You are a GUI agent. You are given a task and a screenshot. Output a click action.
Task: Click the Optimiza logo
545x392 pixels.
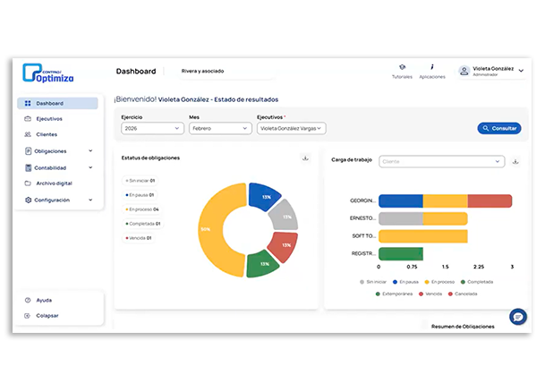[48, 73]
